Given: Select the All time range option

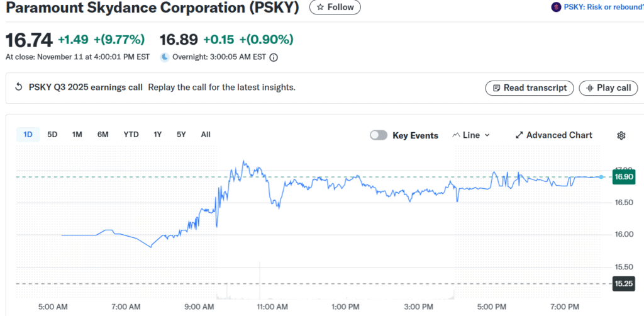Looking at the screenshot, I should 206,134.
